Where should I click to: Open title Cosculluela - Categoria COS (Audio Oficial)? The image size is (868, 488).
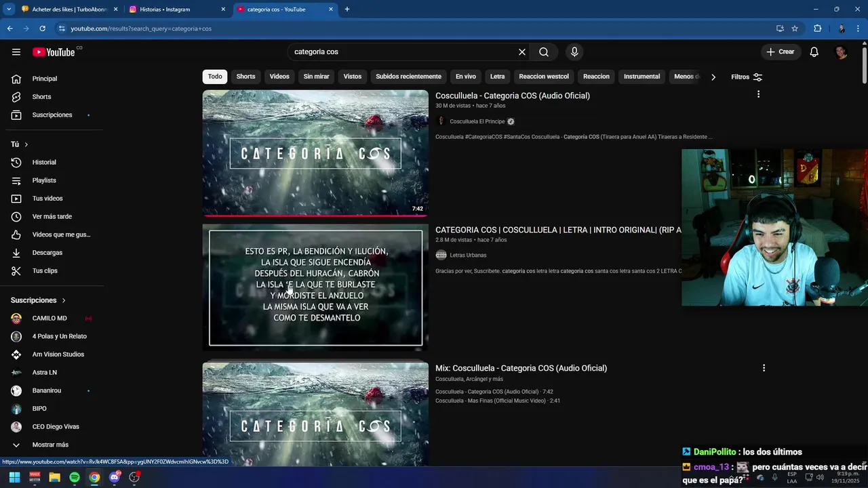pos(513,96)
